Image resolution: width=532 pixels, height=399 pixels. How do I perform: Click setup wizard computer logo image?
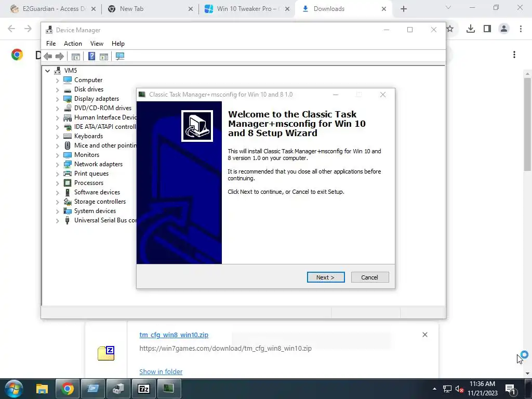click(x=197, y=126)
